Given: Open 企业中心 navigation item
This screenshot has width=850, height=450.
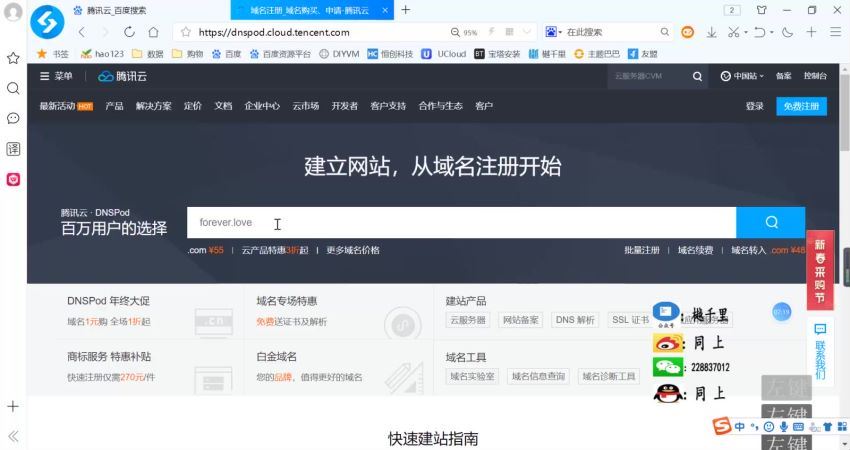Looking at the screenshot, I should (262, 106).
